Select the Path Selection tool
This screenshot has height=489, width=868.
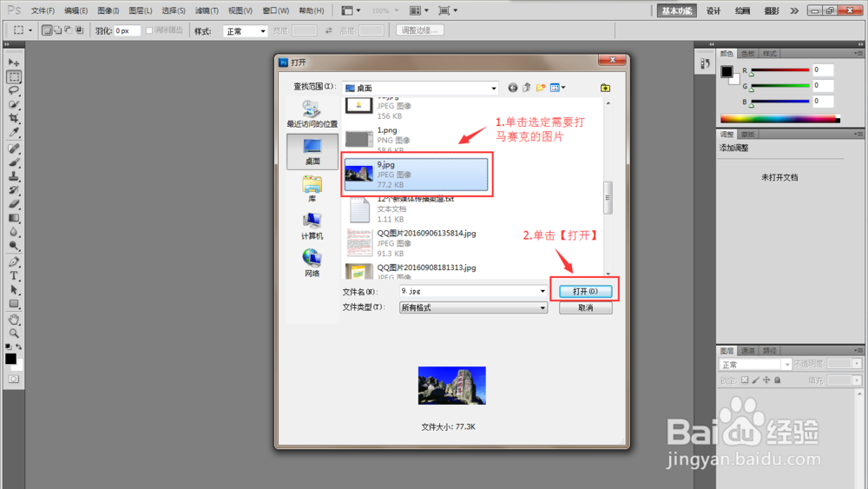pos(14,289)
